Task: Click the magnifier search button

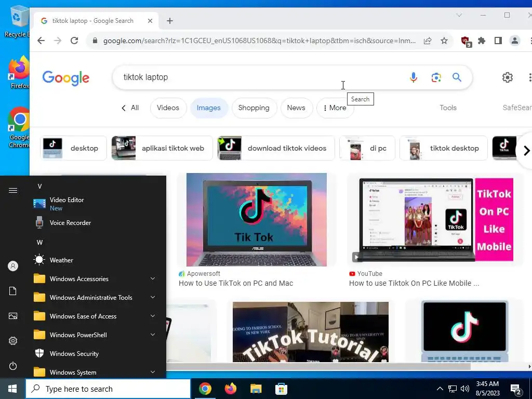Action: (457, 77)
